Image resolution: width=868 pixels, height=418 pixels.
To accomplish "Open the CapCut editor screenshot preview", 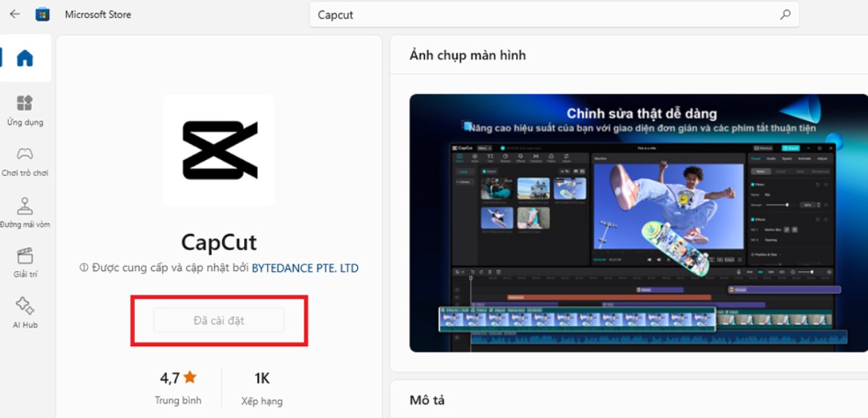I will [639, 223].
